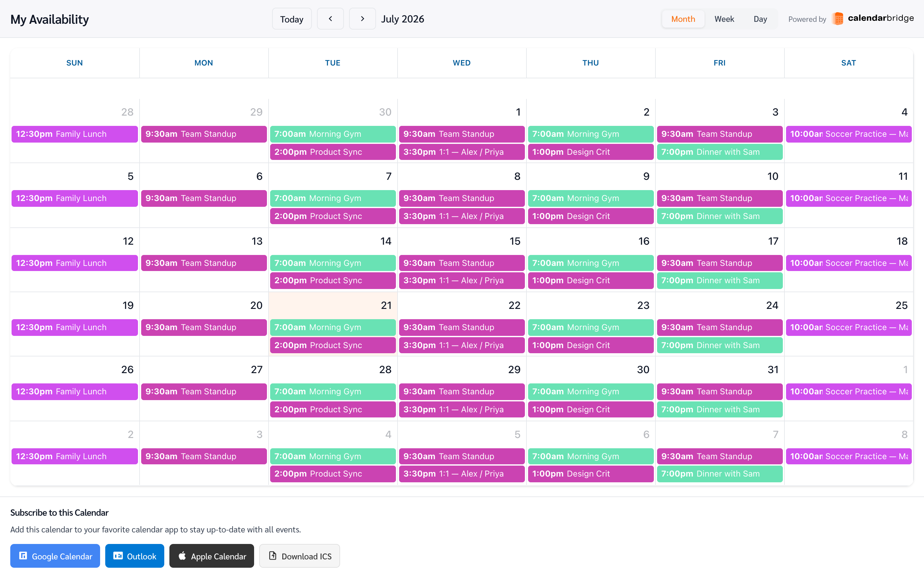Open Dinner with Sam event on July 31

720,410
